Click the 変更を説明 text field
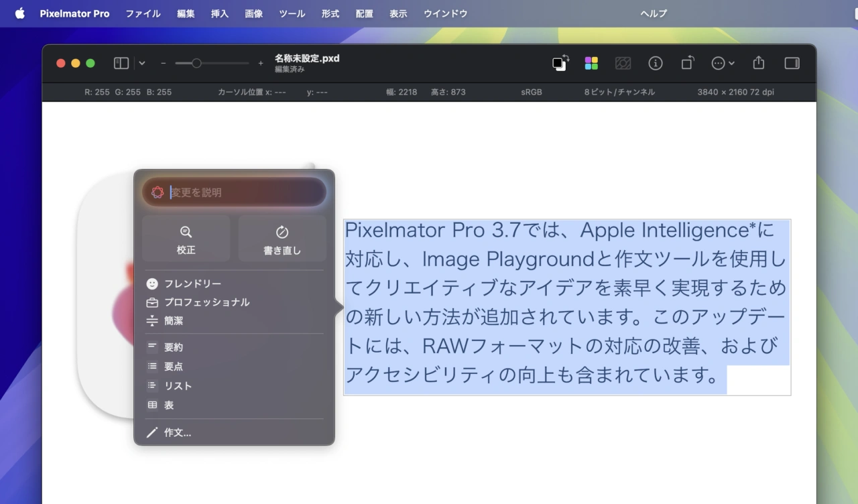The image size is (858, 504). 241,192
